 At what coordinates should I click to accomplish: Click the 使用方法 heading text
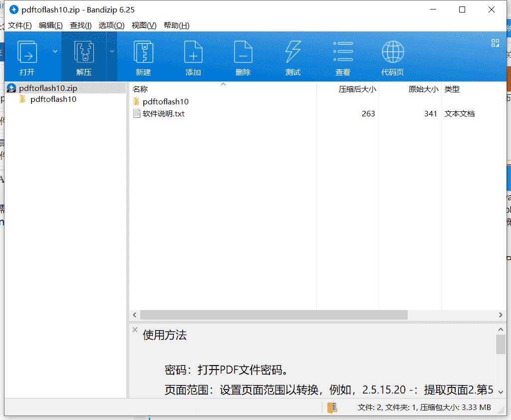[x=165, y=335]
